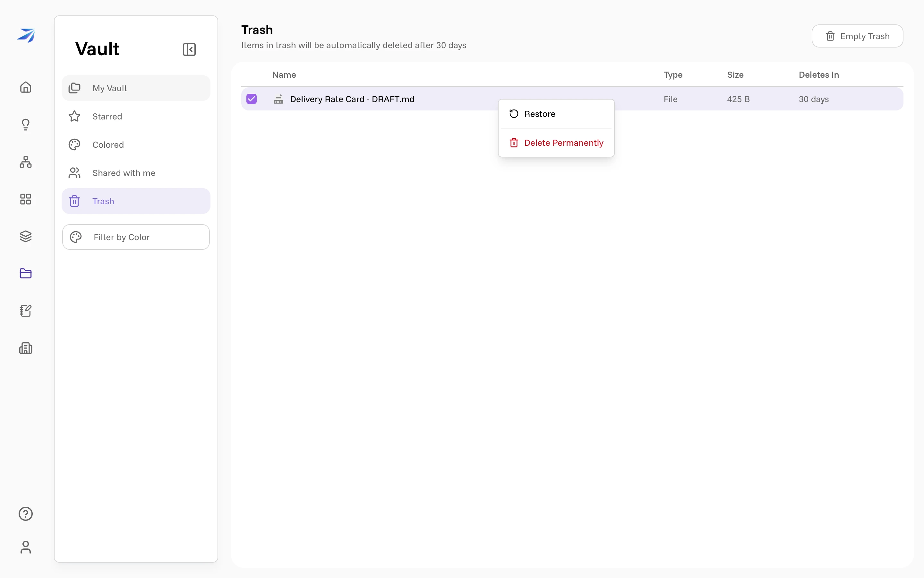Open the user profile icon

click(26, 547)
